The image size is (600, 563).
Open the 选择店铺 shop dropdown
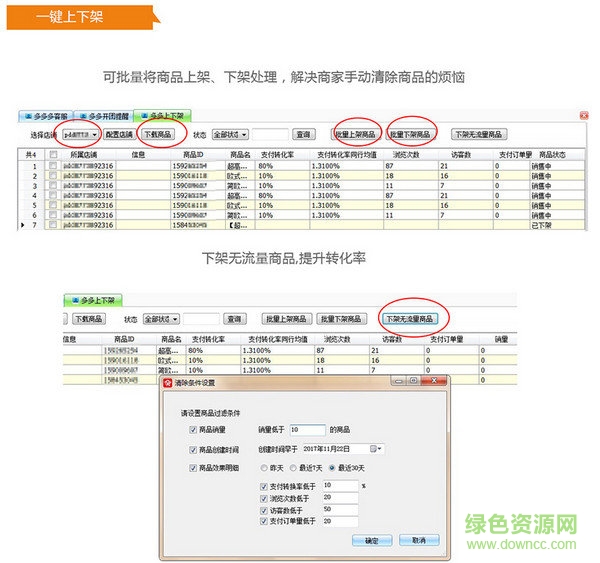point(81,134)
